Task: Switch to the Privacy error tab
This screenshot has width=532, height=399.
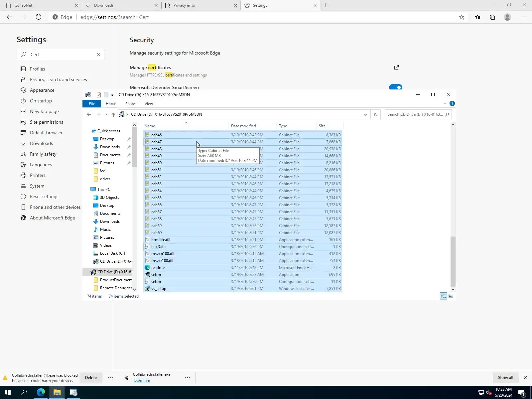Action: click(x=201, y=5)
